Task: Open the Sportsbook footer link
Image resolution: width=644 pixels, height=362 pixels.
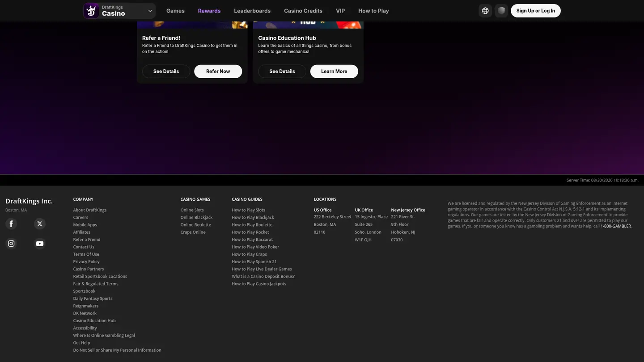Action: click(85, 291)
